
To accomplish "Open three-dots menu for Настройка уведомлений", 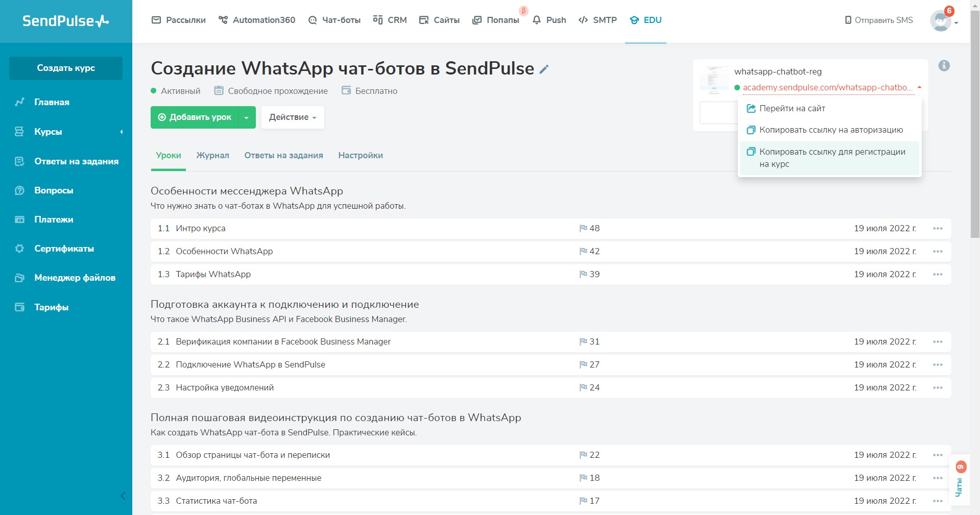I will tap(938, 387).
